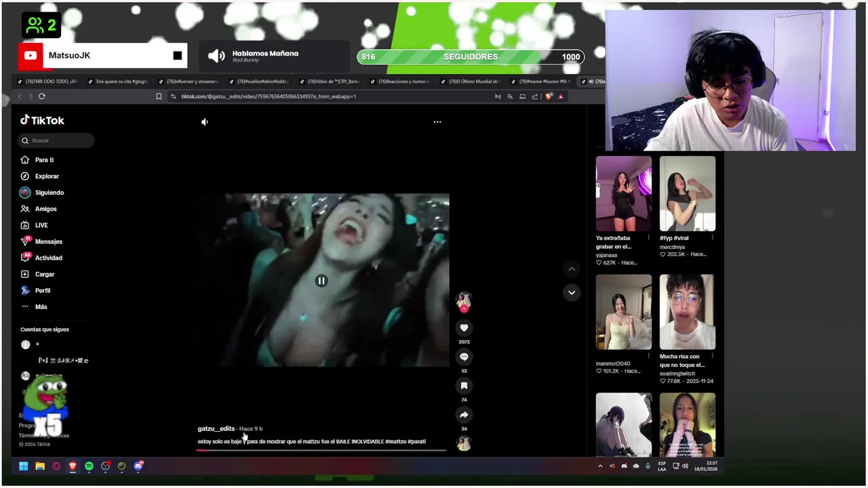Open Cargar upload page

(x=38, y=274)
